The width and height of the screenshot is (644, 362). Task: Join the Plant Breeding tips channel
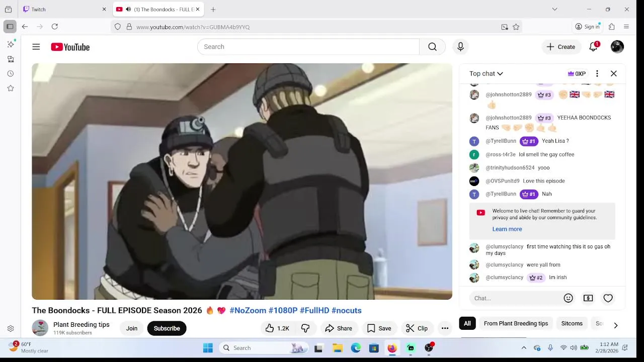pyautogui.click(x=132, y=328)
